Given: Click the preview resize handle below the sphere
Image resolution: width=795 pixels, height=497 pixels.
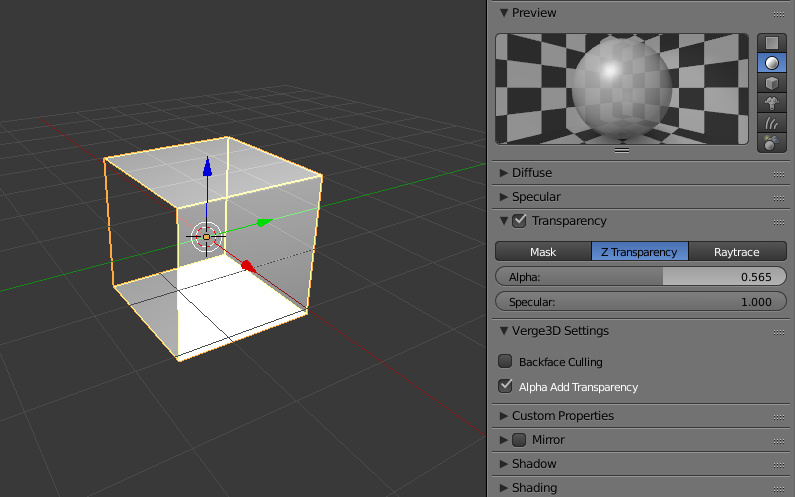Looking at the screenshot, I should pos(622,150).
